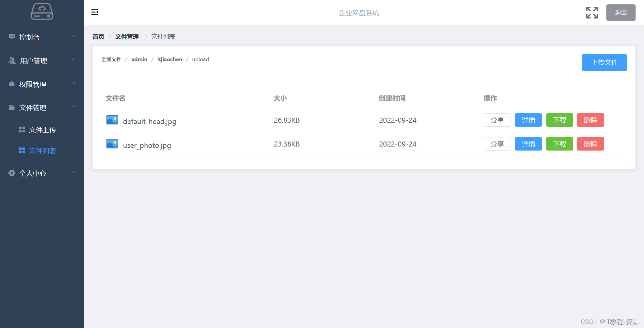Viewport: 644px width, 328px height.
Task: Click image icon of user_photo.jpg
Action: point(112,144)
